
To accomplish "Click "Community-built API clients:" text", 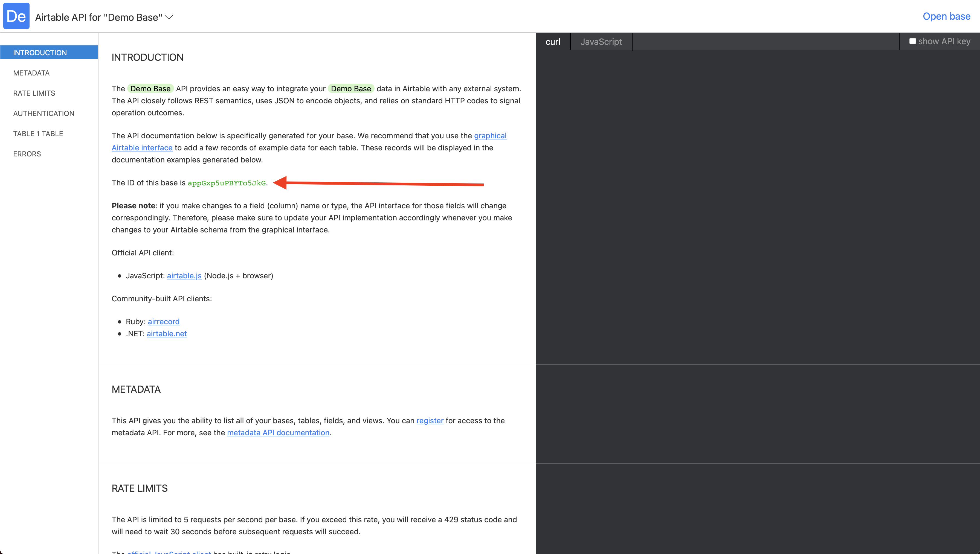I will tap(161, 299).
